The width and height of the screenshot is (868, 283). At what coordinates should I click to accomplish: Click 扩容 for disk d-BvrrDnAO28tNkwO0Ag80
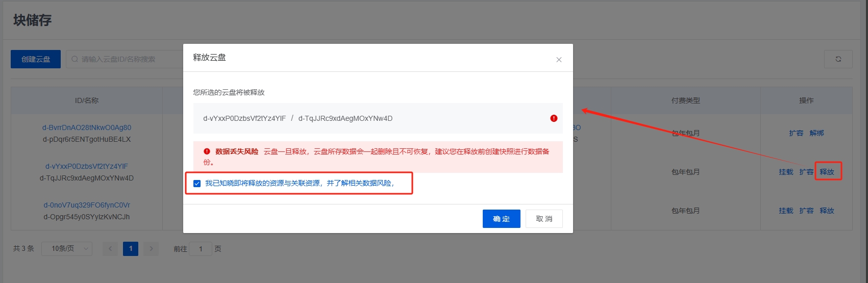(x=796, y=133)
